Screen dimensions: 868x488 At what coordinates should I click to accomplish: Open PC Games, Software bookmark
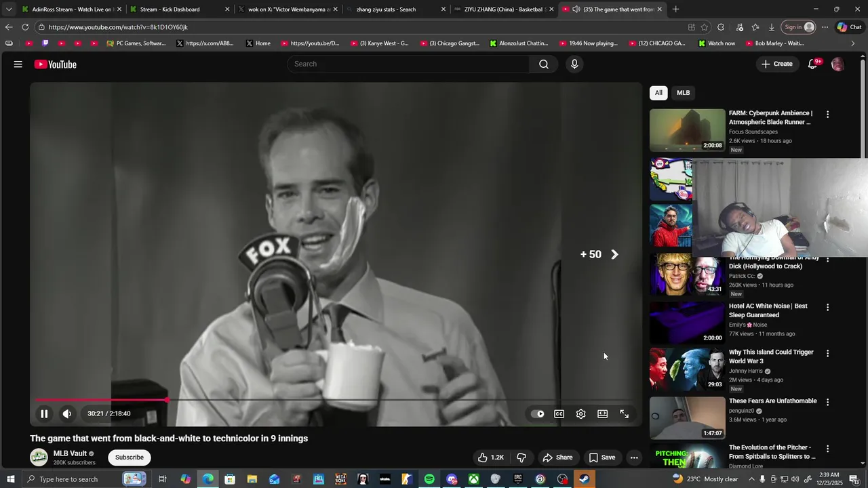click(136, 43)
